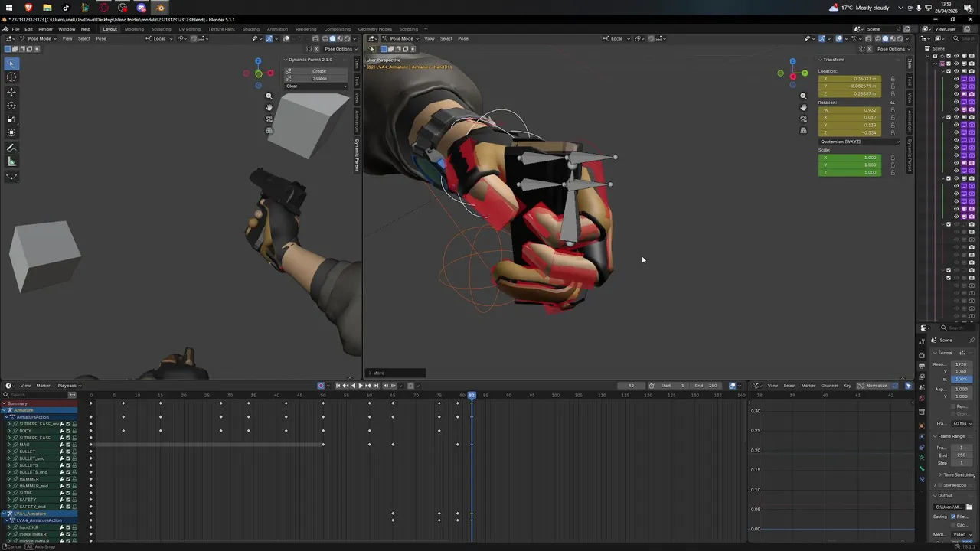This screenshot has width=980, height=551.
Task: Open Pose menu in right viewport header
Action: pos(463,38)
